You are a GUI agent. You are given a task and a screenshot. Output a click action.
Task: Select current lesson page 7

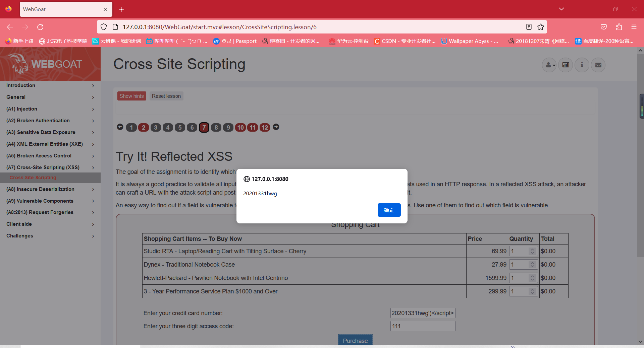click(204, 128)
